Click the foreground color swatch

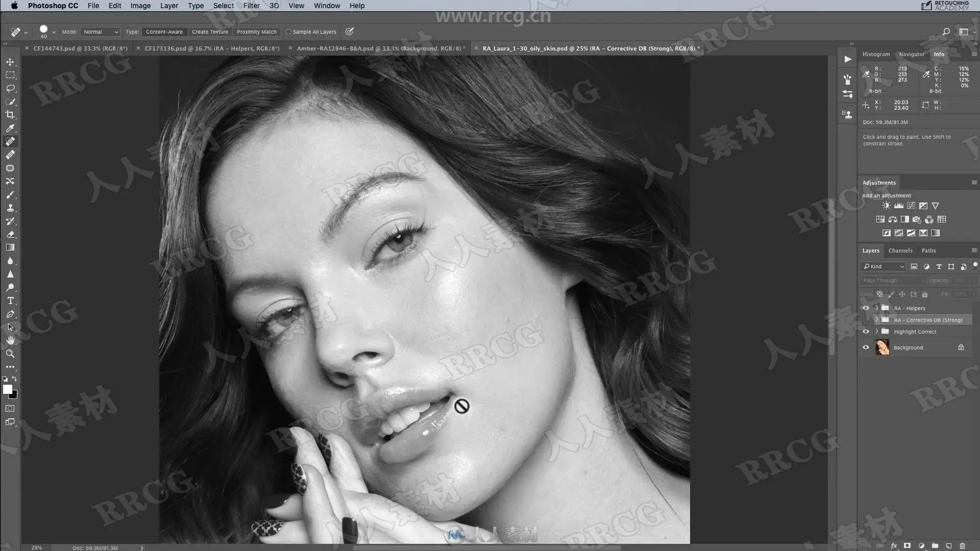pos(7,389)
